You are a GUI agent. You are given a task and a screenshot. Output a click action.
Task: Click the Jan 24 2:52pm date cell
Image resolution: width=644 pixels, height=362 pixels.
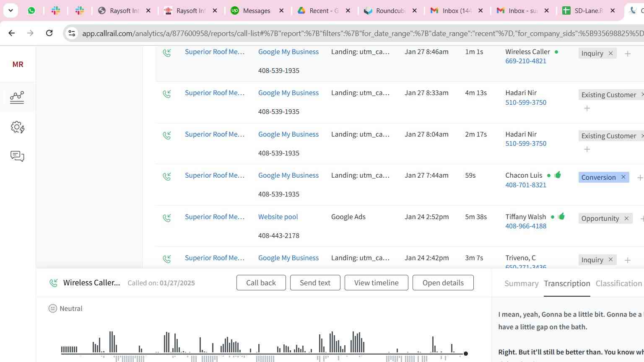pos(426,217)
